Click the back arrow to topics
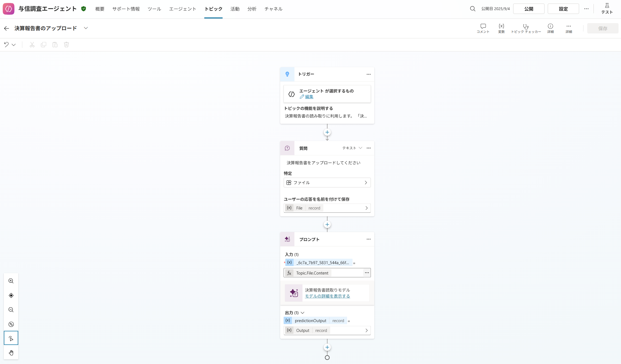Image resolution: width=621 pixels, height=364 pixels. tap(7, 28)
